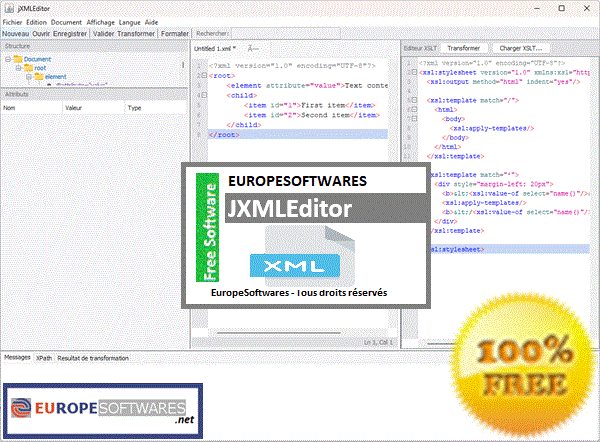
Task: Click the element attribute="value" line
Action: pos(307,86)
